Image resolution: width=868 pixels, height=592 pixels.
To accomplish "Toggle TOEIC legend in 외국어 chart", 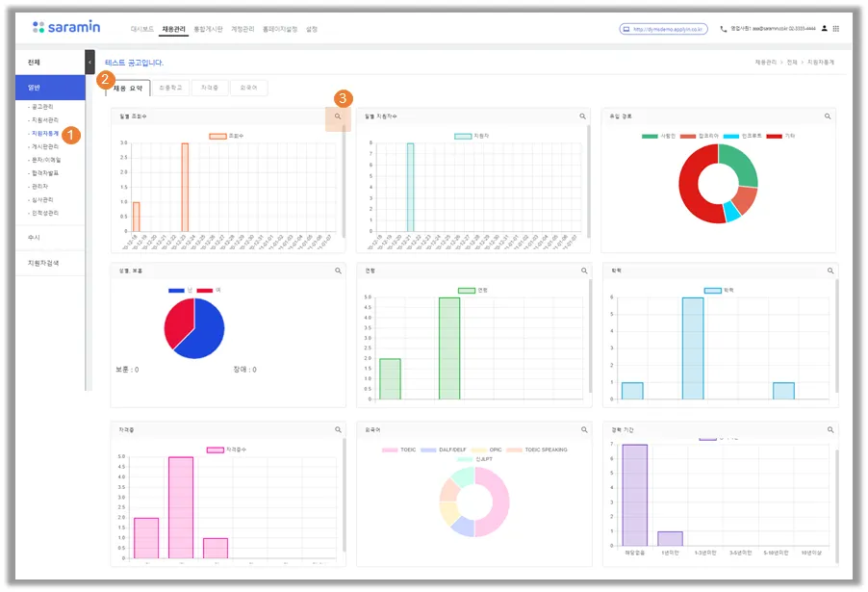I will [398, 450].
